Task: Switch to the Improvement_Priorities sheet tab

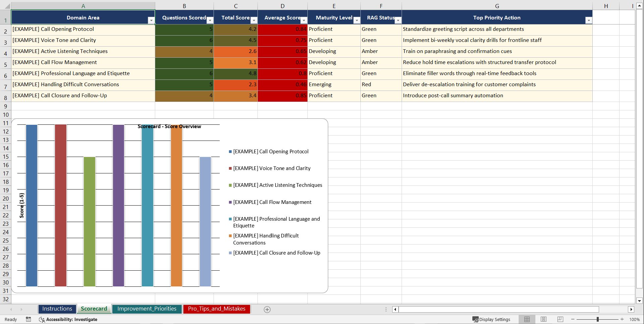Action: pos(147,309)
